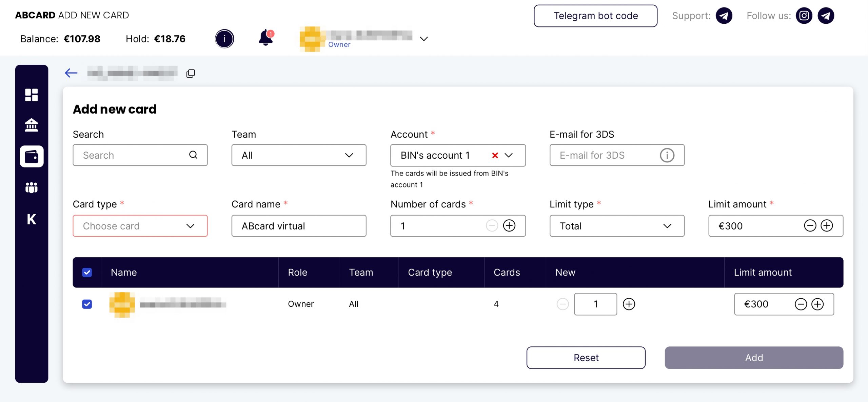Open the K icon in sidebar
This screenshot has width=868, height=402.
click(x=32, y=219)
